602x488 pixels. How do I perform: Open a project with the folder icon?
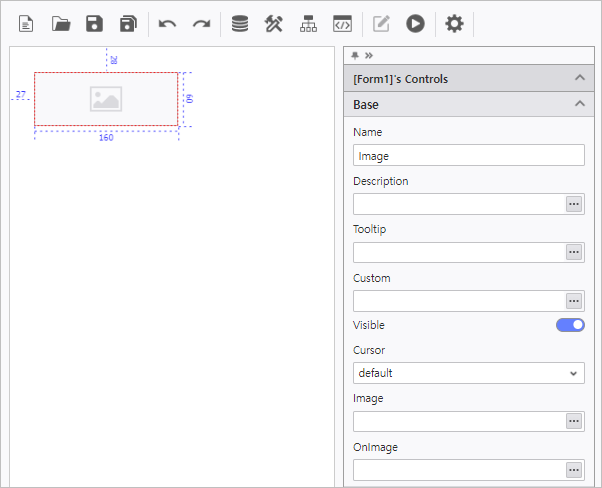click(x=61, y=23)
